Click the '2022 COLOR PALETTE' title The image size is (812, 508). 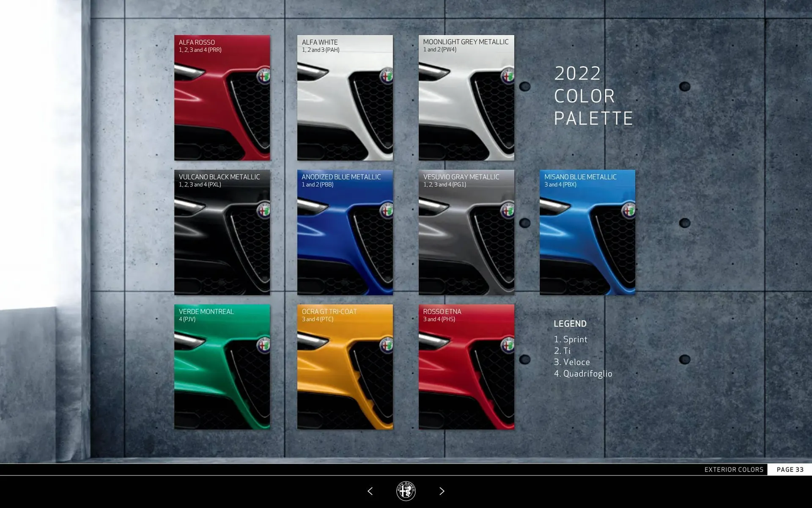click(x=593, y=96)
